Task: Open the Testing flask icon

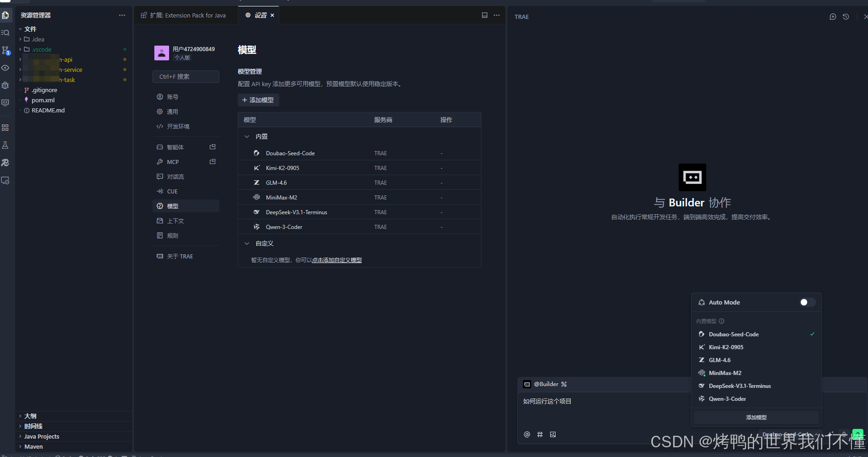Action: pos(6,145)
